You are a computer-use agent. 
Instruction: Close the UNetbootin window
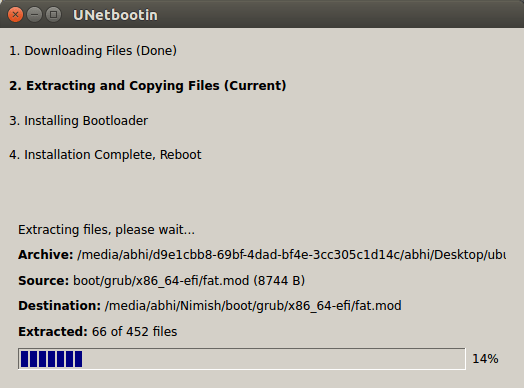tap(15, 15)
